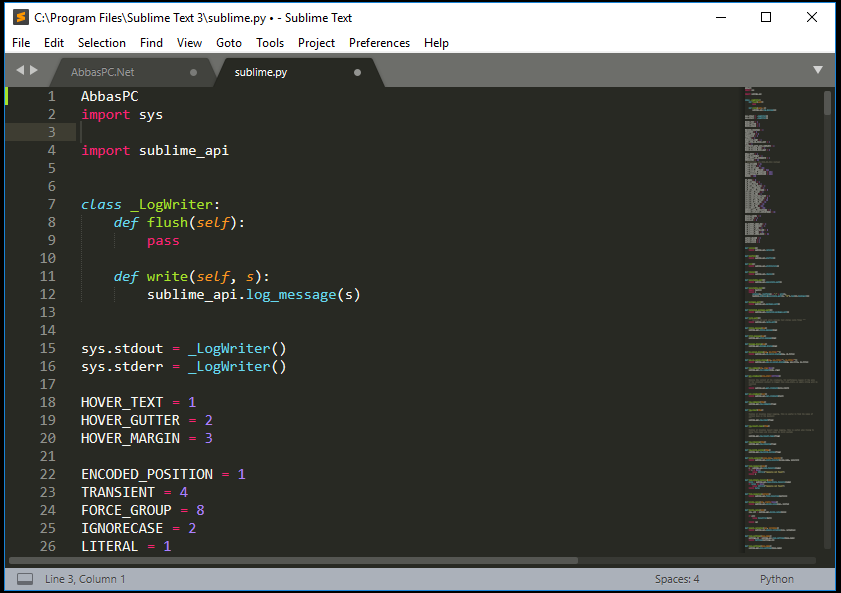
Task: Click 'sys.stderr' on line 16
Action: point(122,367)
